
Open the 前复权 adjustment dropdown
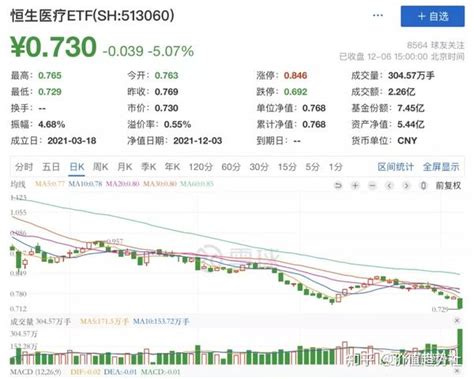coord(448,186)
